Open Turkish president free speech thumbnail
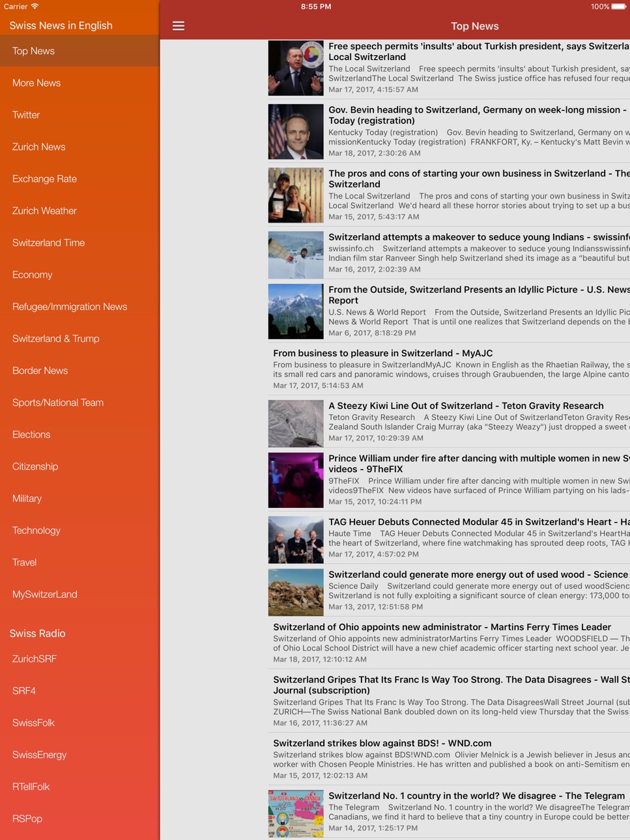Screen dimensions: 630x840 pos(296,68)
